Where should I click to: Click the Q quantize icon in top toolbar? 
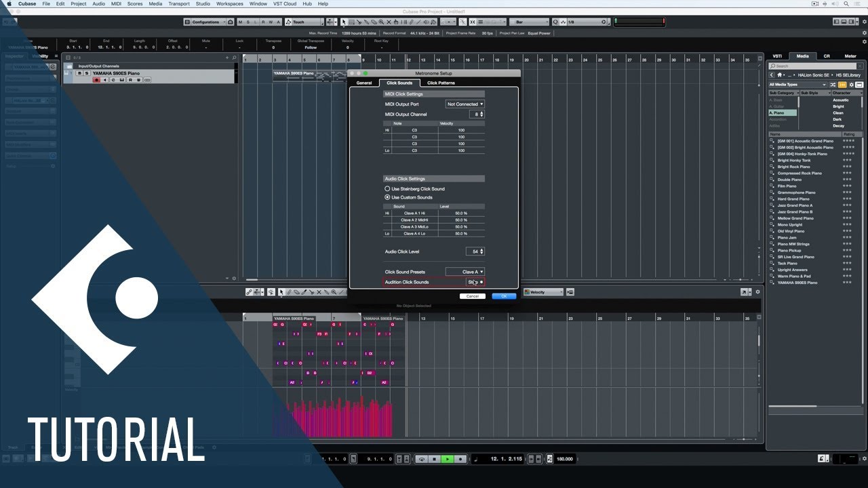tap(555, 22)
